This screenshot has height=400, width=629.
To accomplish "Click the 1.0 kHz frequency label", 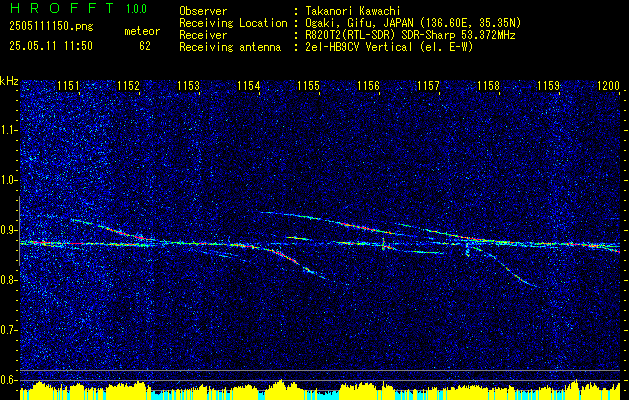I will pos(9,181).
